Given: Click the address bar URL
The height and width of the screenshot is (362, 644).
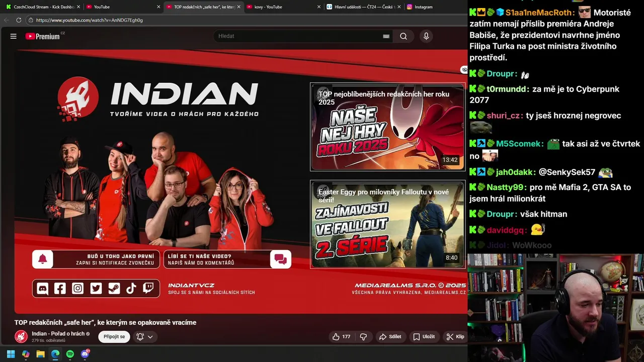Looking at the screenshot, I should coord(90,20).
